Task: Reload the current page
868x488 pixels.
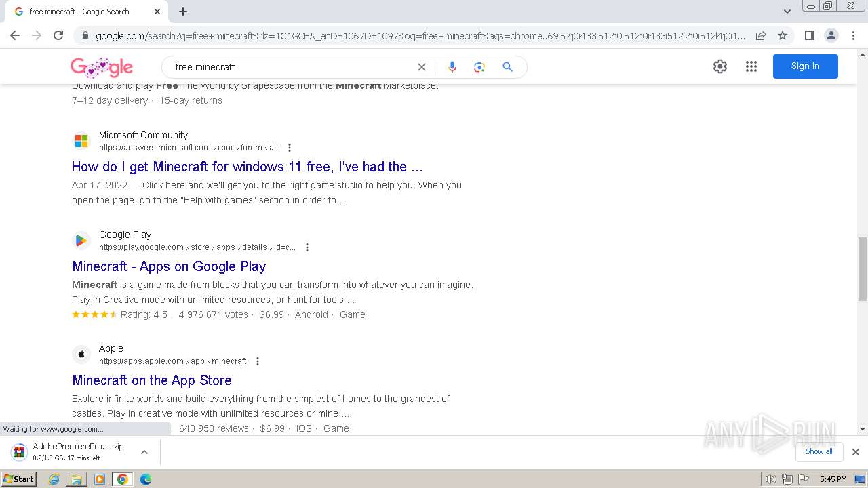Action: click(58, 35)
